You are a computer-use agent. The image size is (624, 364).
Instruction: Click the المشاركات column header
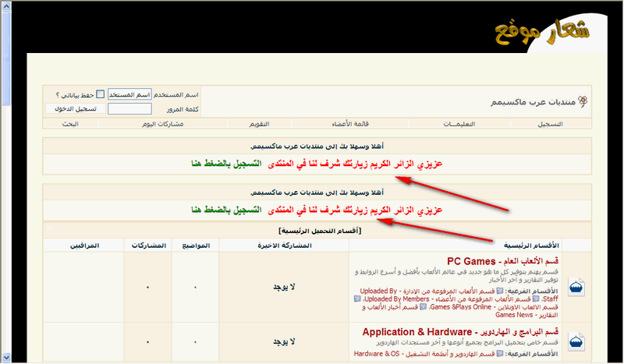148,246
